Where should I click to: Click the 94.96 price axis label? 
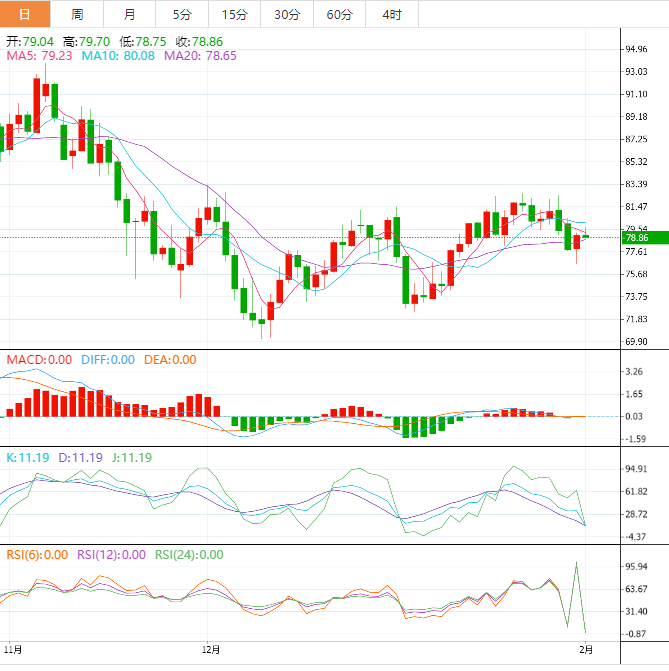(x=636, y=49)
